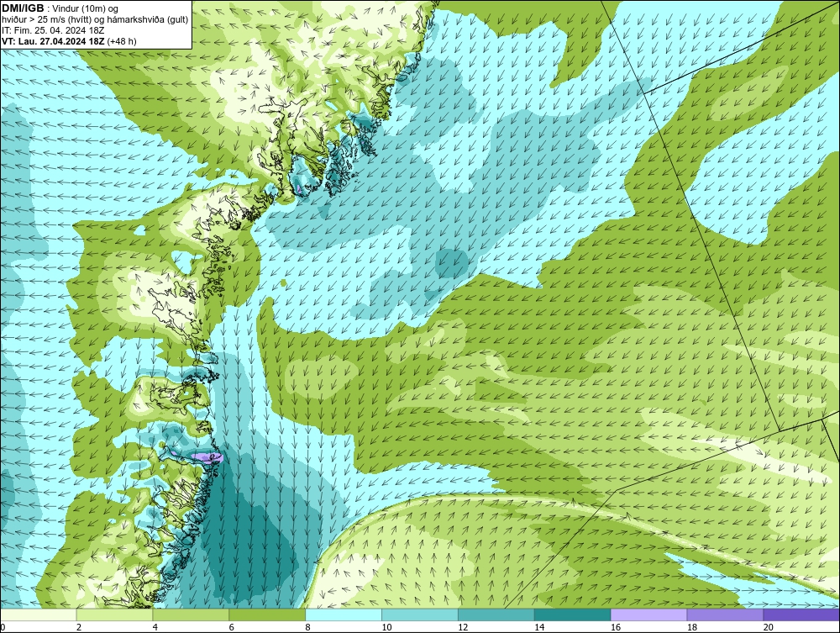This screenshot has width=840, height=633.
Task: Click the scale label '10'
Action: click(386, 627)
